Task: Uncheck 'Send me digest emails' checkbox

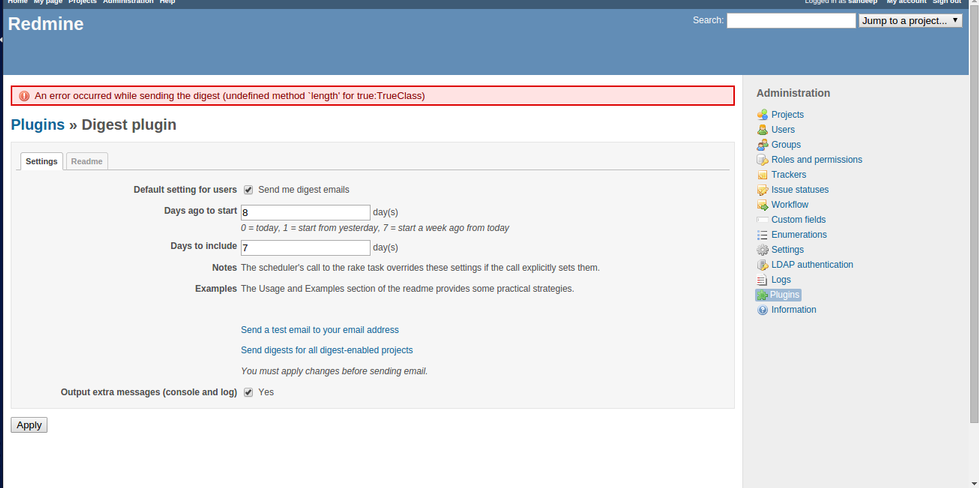Action: (x=248, y=190)
